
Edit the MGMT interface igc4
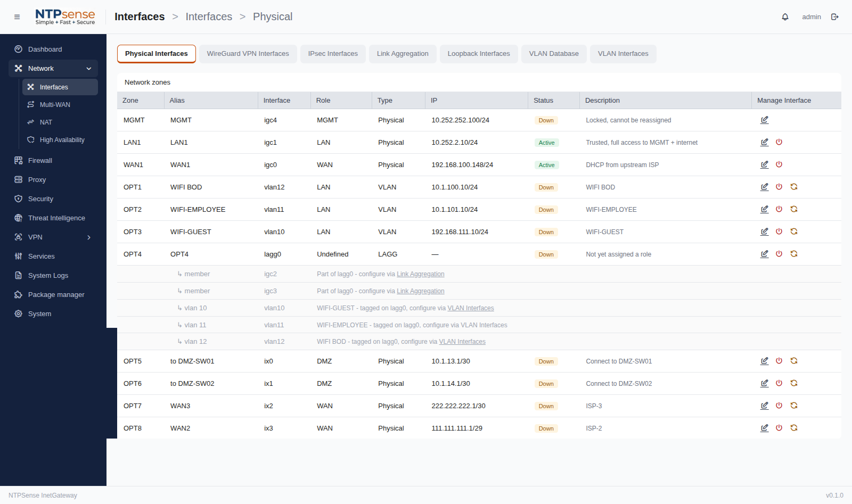click(x=764, y=120)
